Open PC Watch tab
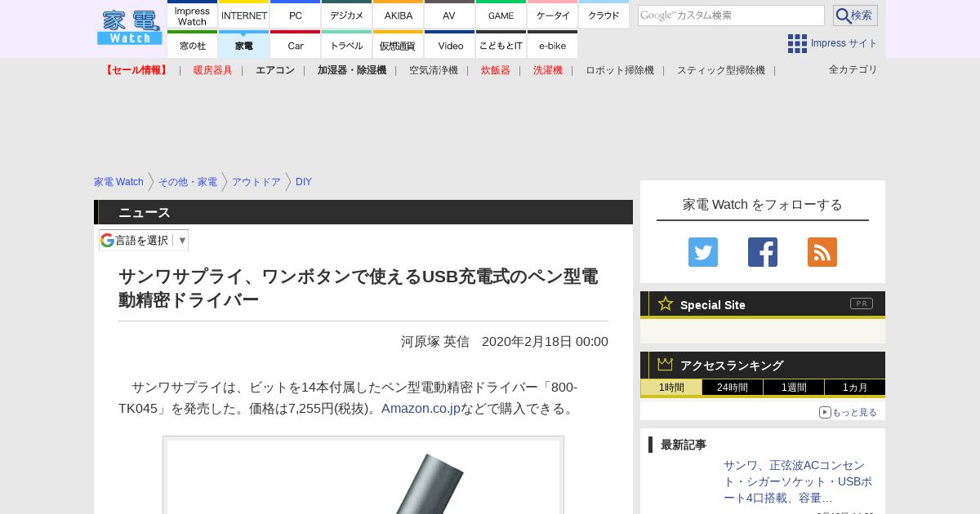Screen dimensions: 980x514 point(296,15)
